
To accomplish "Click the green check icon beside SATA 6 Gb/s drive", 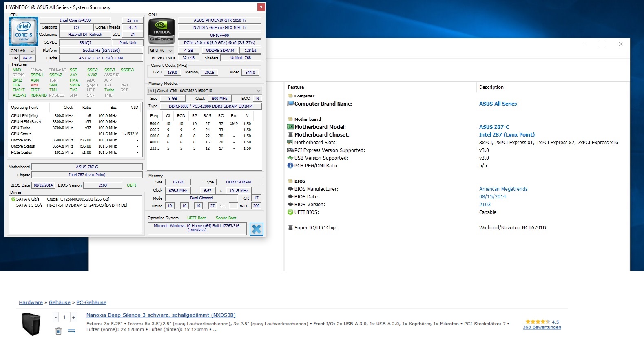I will (13, 199).
